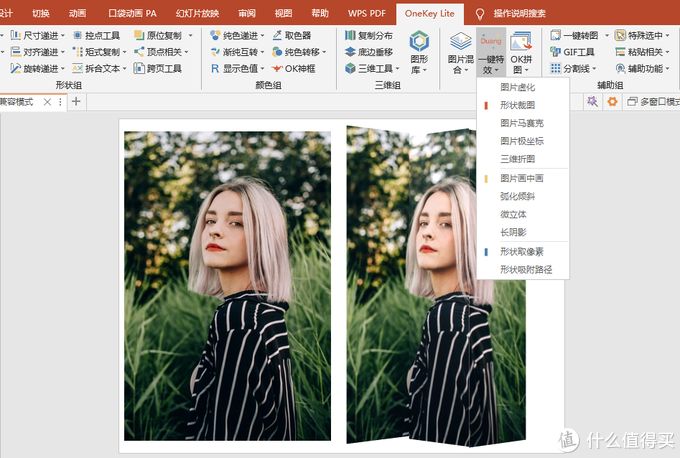Open the 对齐递进 tool
Screen dimensions: 680x458
pos(37,52)
